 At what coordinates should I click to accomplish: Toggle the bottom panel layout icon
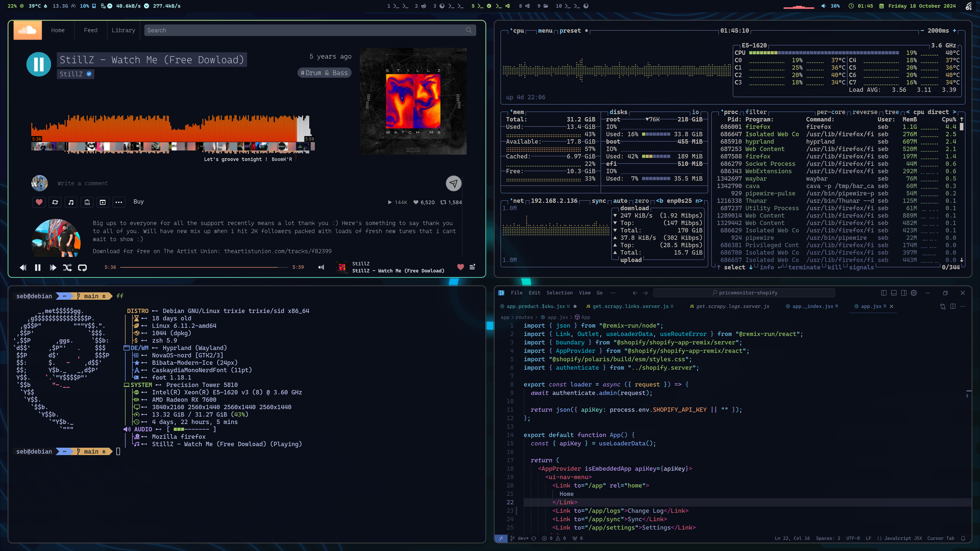[894, 293]
